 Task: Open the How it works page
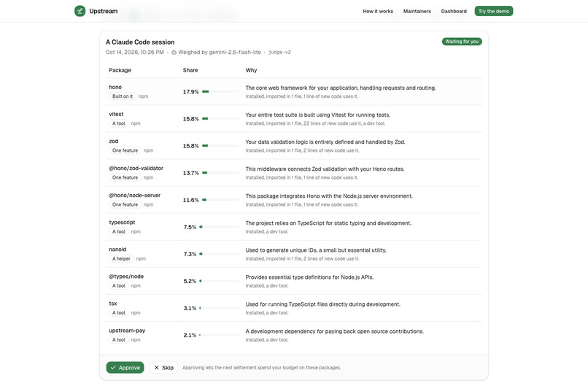click(x=378, y=11)
